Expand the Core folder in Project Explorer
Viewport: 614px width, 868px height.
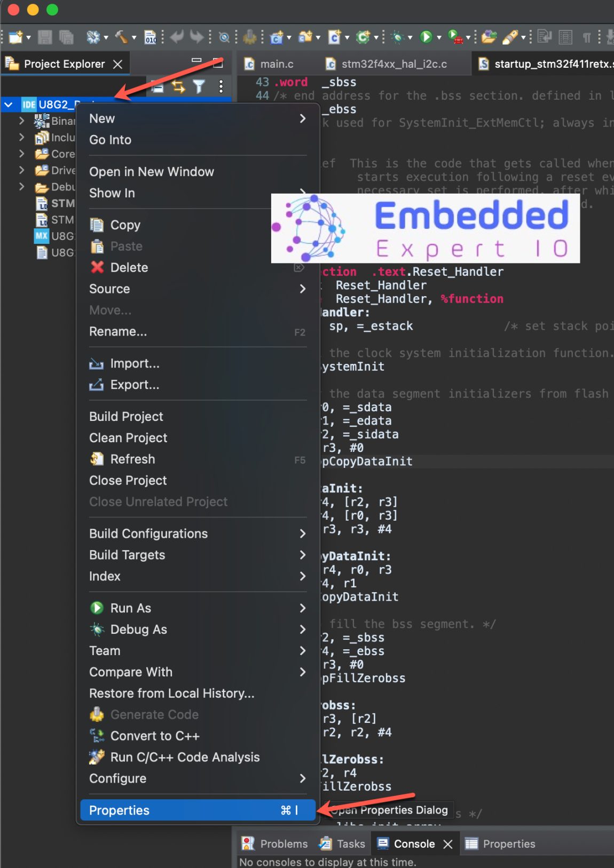pos(21,154)
